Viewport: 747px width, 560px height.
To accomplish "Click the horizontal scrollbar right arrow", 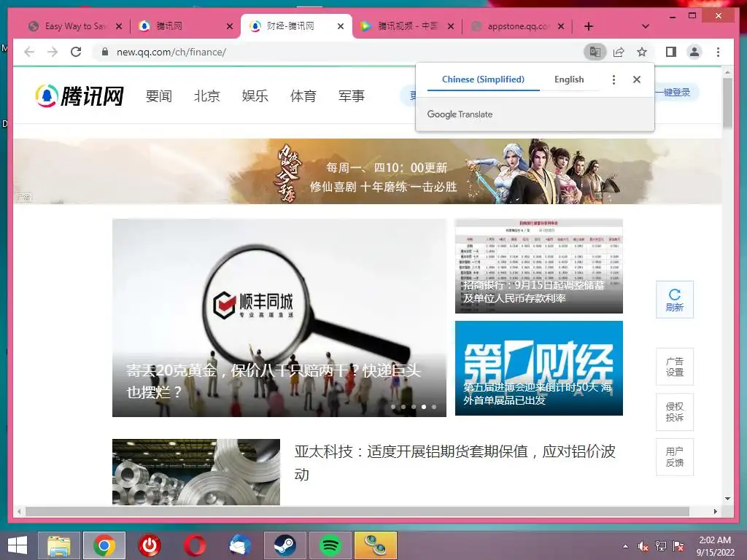I will 716,511.
